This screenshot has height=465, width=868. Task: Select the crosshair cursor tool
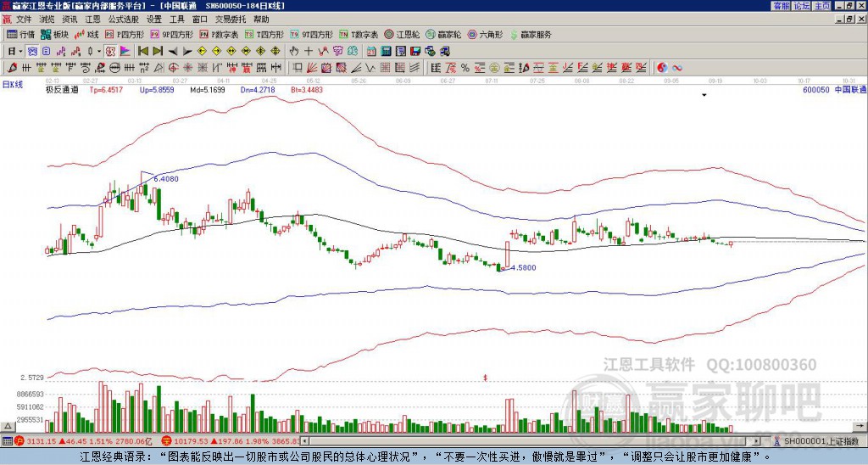[309, 52]
